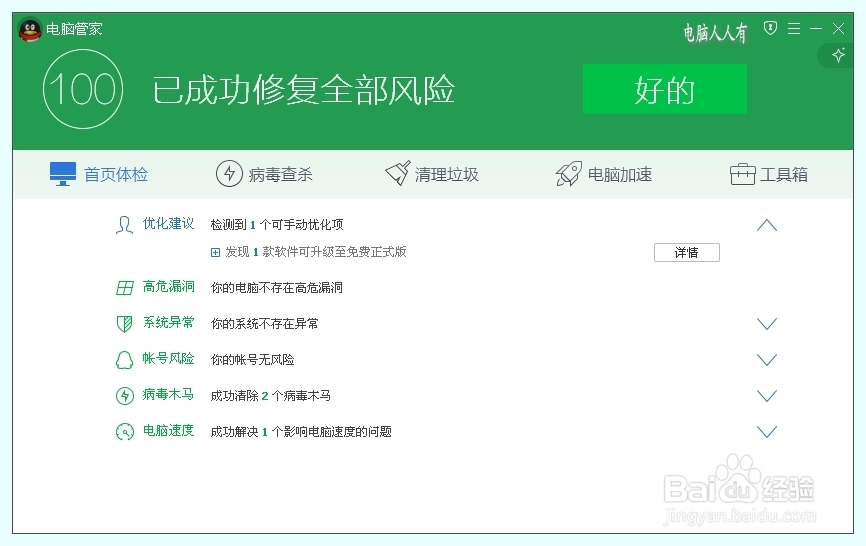
Task: Click the 帐号风险 category label
Action: click(x=168, y=358)
